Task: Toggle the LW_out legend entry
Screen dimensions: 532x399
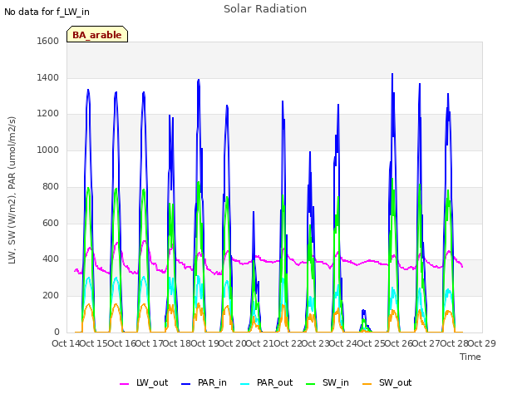Action: click(144, 383)
